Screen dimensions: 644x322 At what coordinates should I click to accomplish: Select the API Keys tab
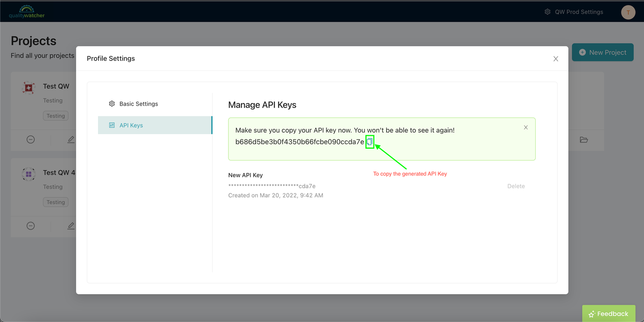(155, 125)
